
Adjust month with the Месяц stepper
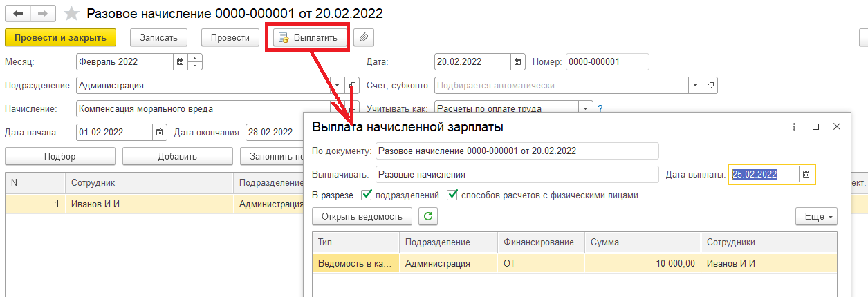point(195,61)
